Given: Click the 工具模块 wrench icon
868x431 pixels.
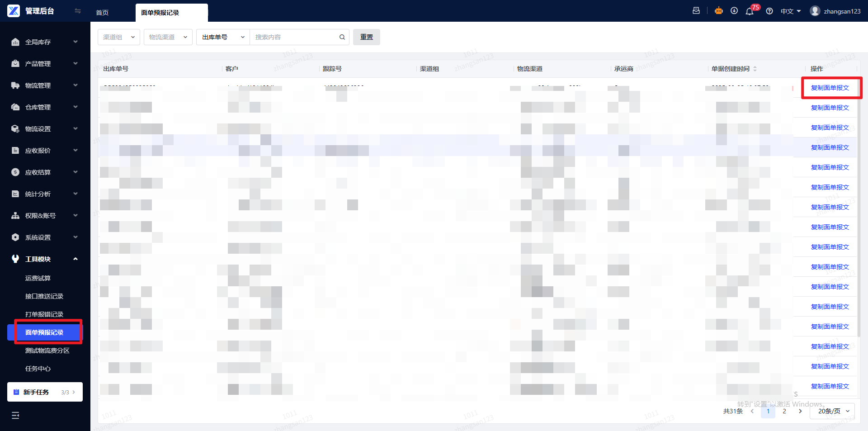Looking at the screenshot, I should coord(15,259).
